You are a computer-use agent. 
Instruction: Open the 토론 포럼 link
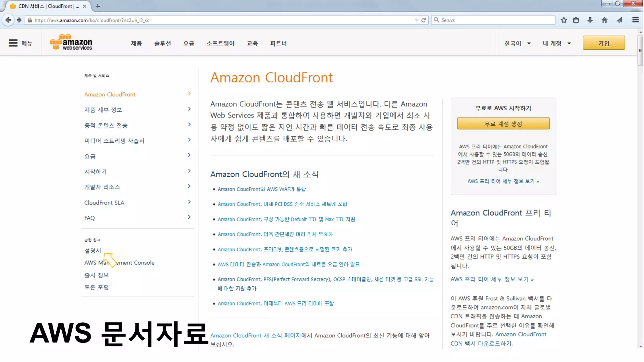tap(96, 287)
